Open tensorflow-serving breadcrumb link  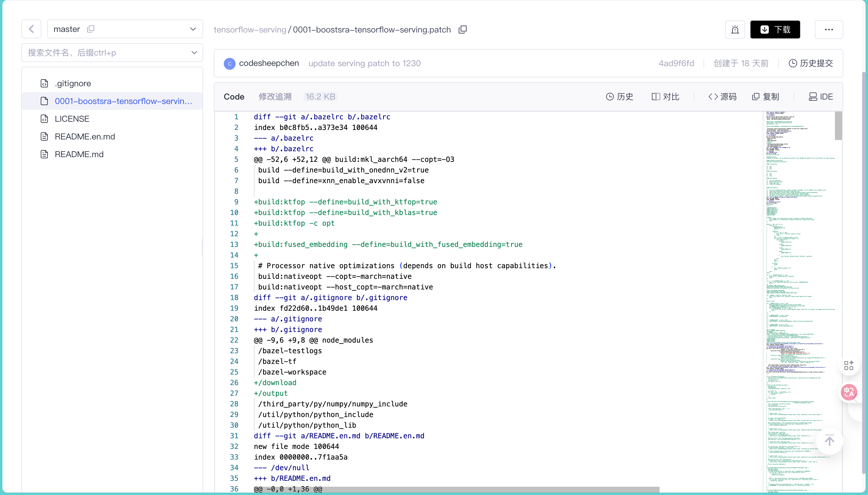point(250,30)
